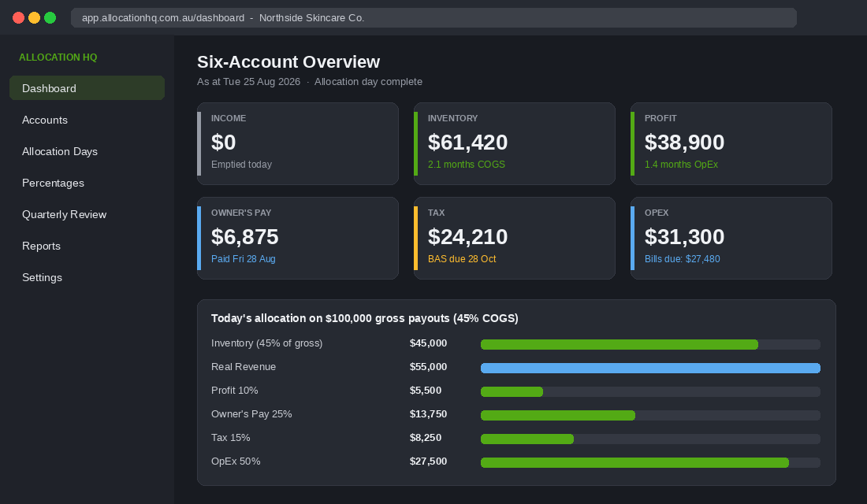The height and width of the screenshot is (504, 867).
Task: Click the Inventory allocation progress bar
Action: [650, 344]
